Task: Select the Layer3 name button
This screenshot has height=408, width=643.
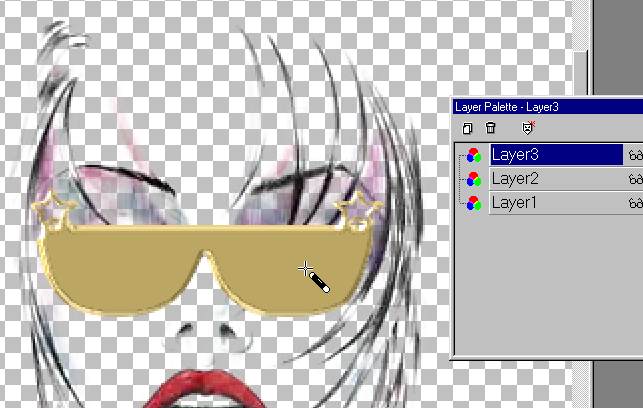Action: (x=556, y=155)
